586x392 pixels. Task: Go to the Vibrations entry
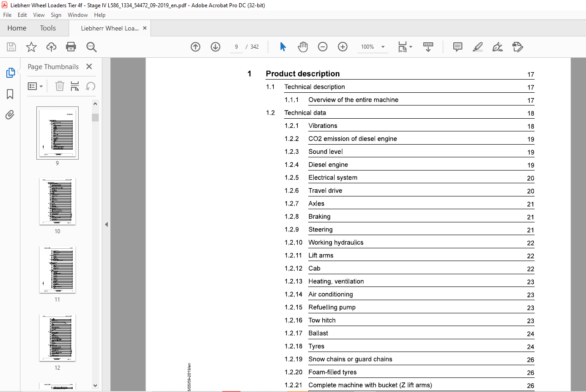(x=323, y=126)
